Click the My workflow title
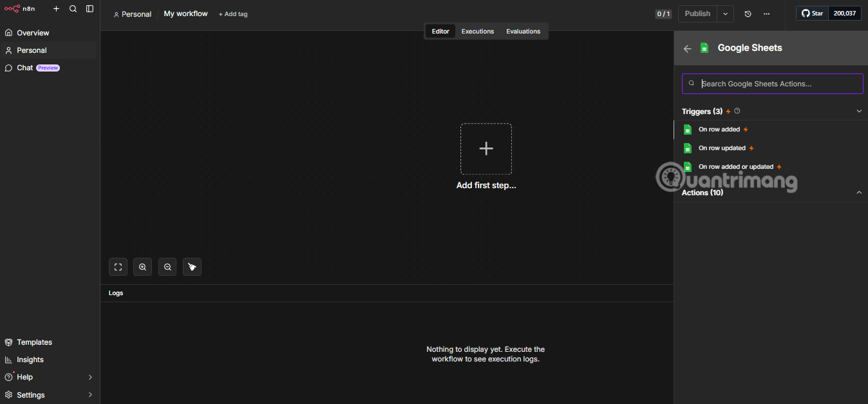This screenshot has height=404, width=868. pyautogui.click(x=185, y=14)
